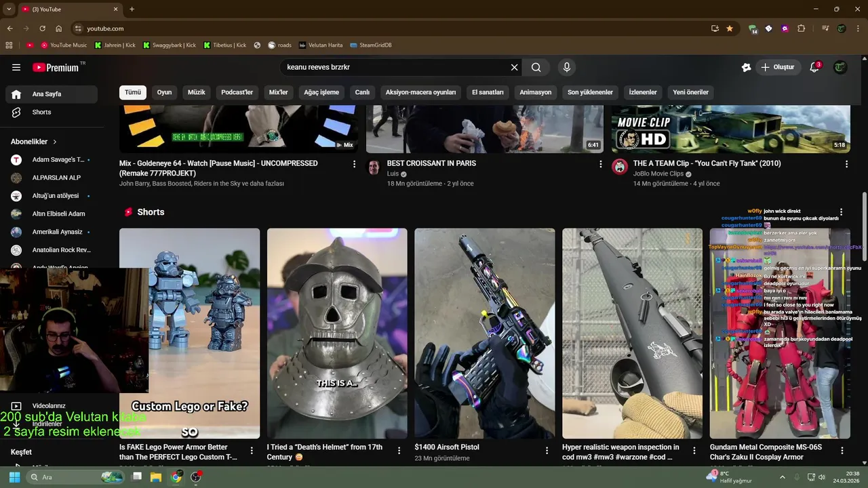Open Adam Savage's subscription channel
This screenshot has height=488, width=868.
pyautogui.click(x=52, y=160)
